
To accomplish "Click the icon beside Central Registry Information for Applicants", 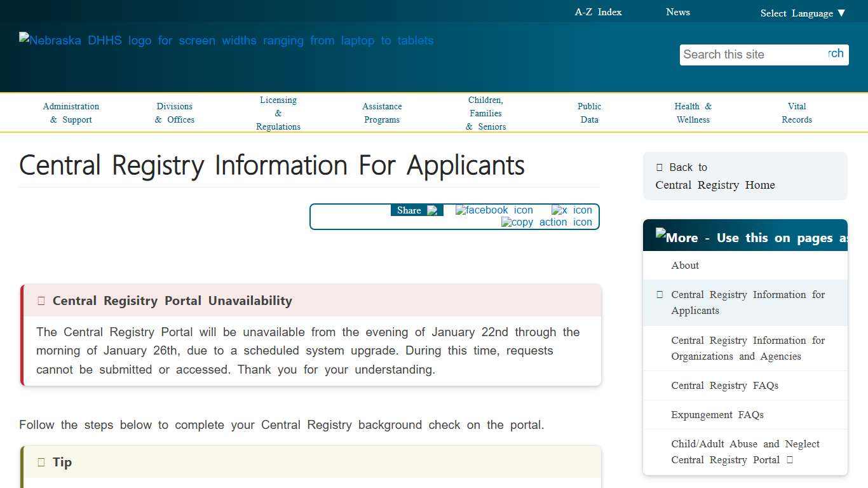I will tap(658, 294).
